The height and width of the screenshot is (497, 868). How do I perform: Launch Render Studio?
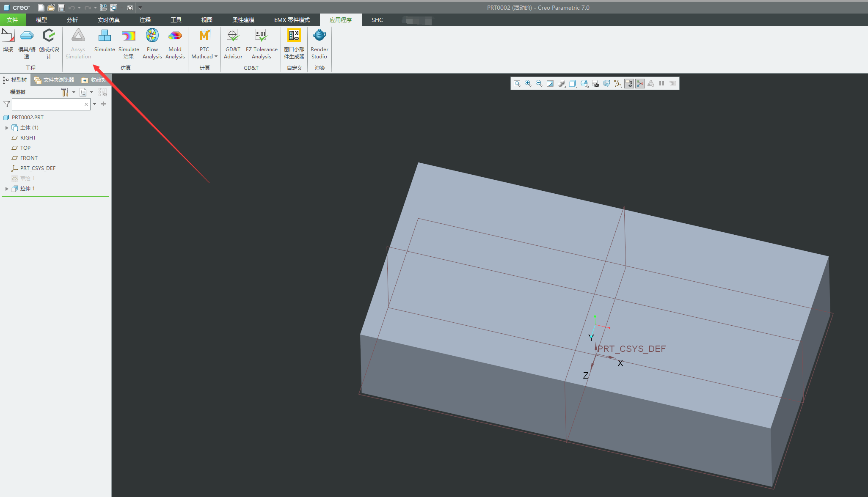click(x=320, y=44)
